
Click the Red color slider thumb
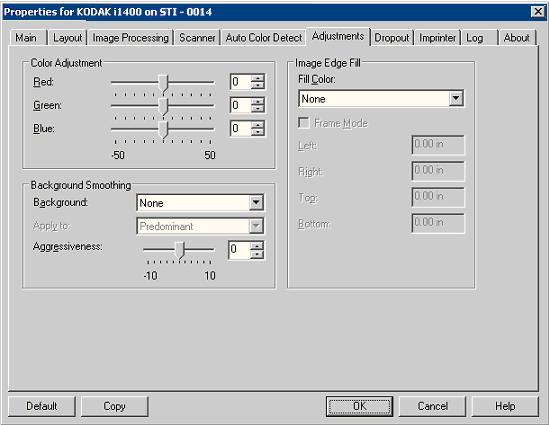163,84
